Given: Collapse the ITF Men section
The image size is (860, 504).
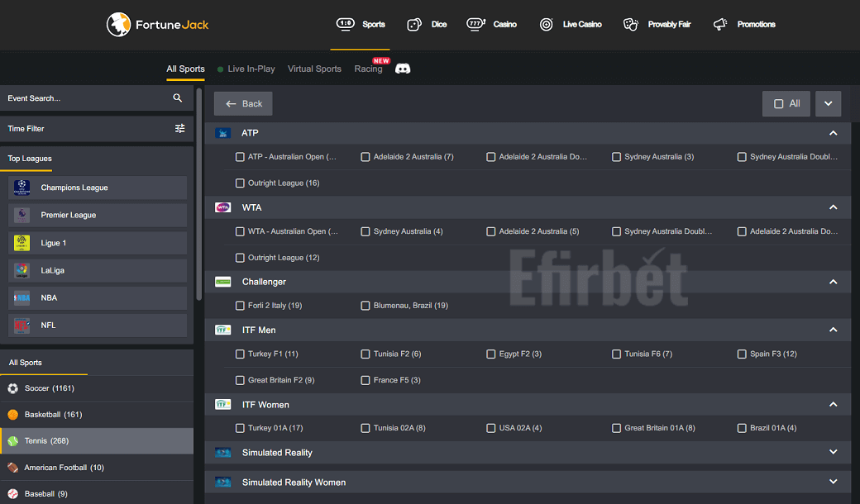Looking at the screenshot, I should click(x=834, y=330).
